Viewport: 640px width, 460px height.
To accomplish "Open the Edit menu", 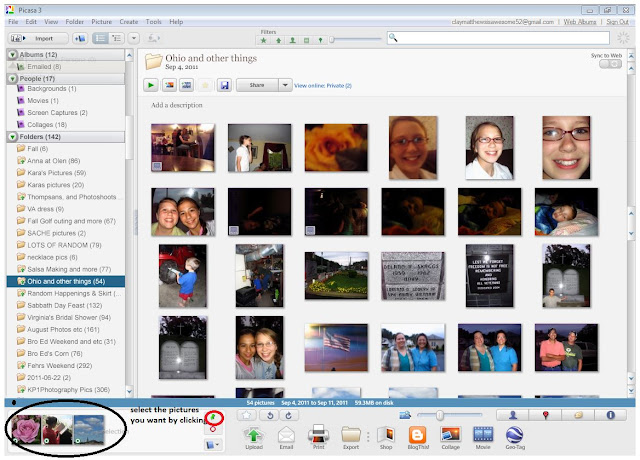I will click(31, 22).
